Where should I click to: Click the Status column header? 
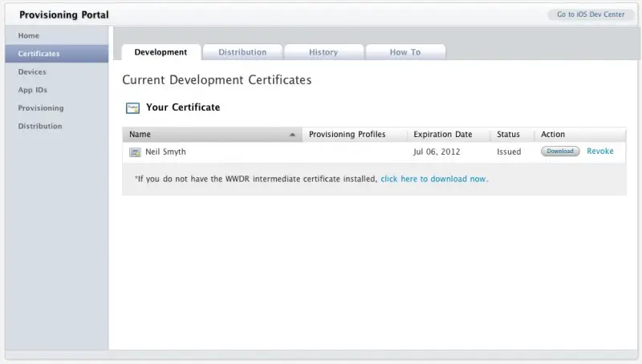(x=508, y=135)
